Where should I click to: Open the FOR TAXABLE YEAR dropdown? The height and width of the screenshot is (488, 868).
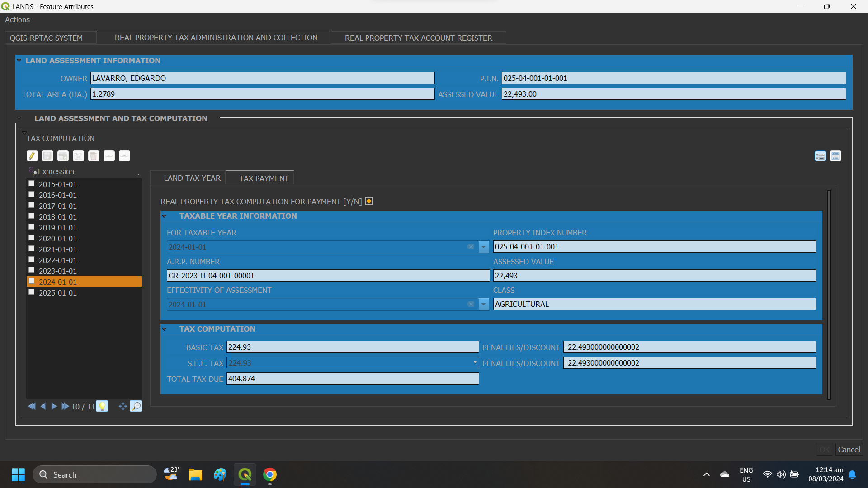tap(483, 247)
